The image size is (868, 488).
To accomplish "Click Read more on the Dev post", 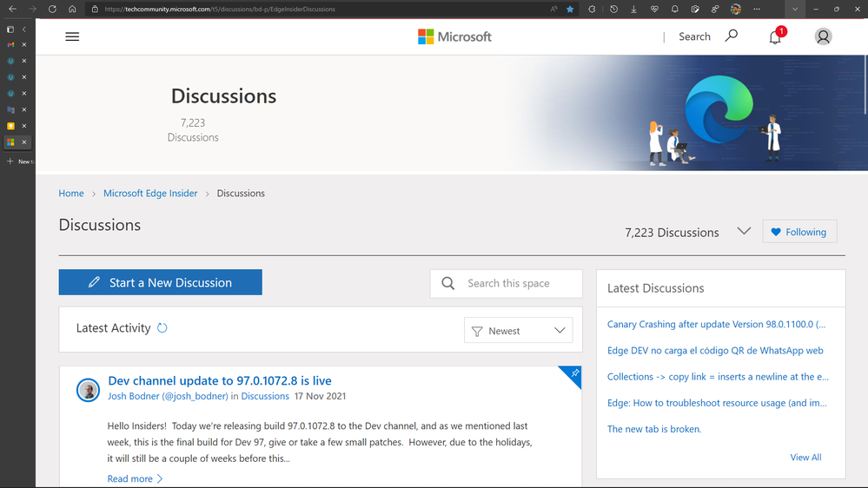I will (135, 478).
